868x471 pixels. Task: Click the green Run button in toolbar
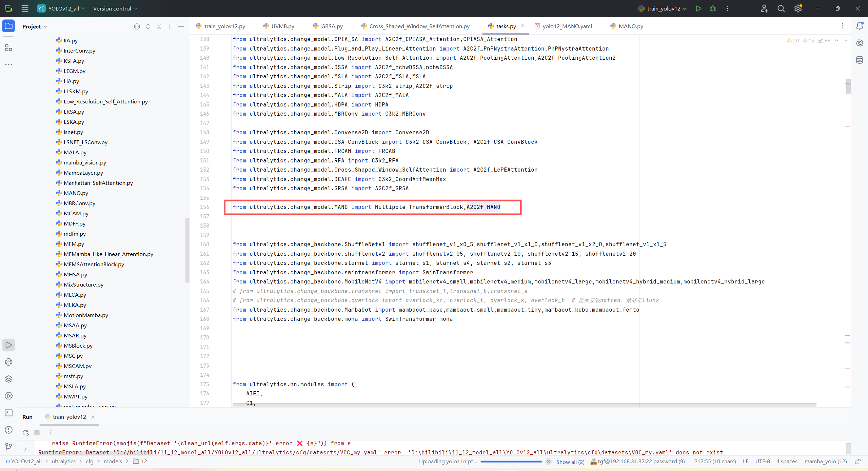pos(698,8)
